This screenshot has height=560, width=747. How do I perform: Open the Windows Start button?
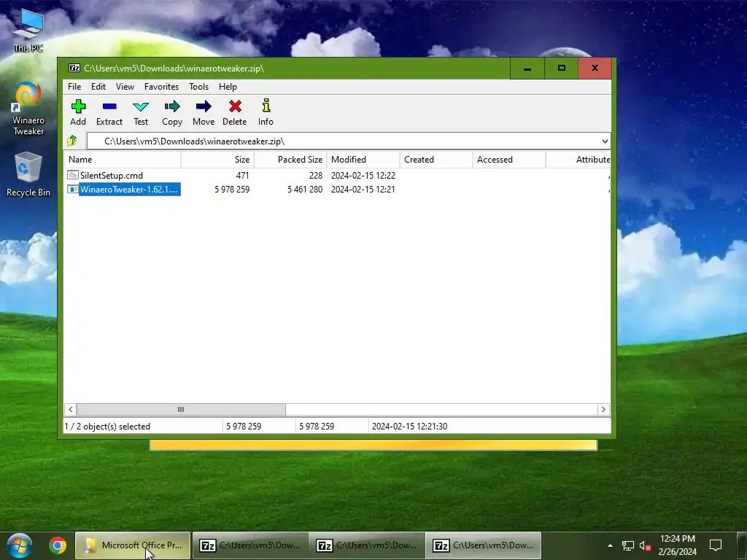pyautogui.click(x=19, y=545)
